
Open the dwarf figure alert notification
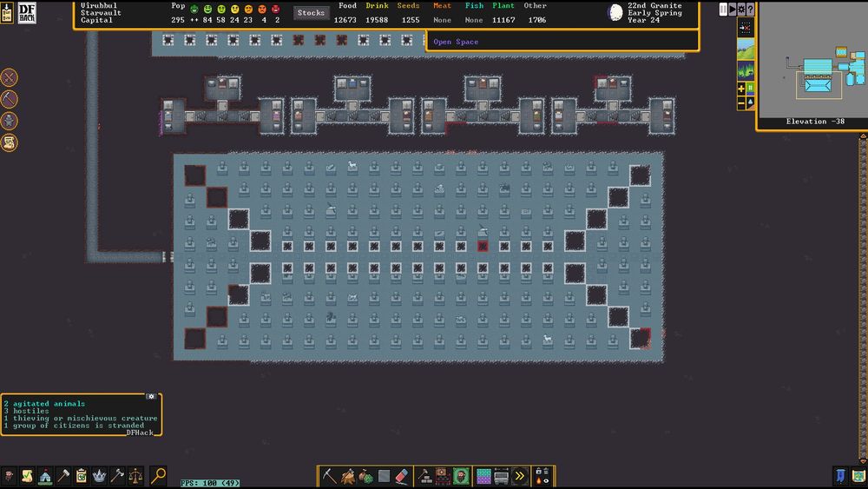(9, 121)
